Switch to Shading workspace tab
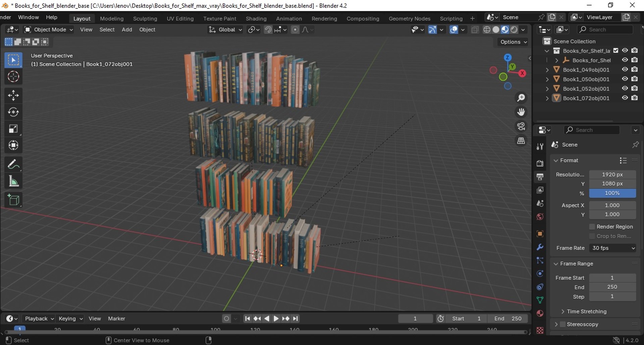This screenshot has width=644, height=345. [x=256, y=18]
